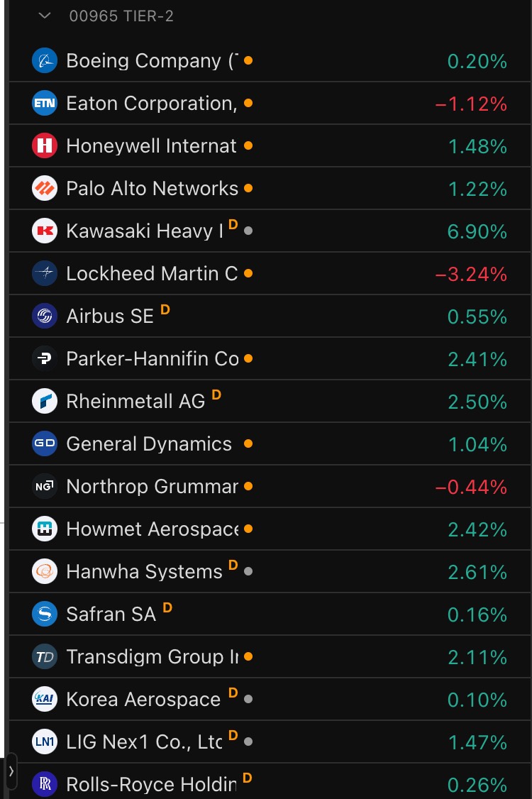Click the General Dynamics GD logo
532x799 pixels.
pyautogui.click(x=45, y=444)
